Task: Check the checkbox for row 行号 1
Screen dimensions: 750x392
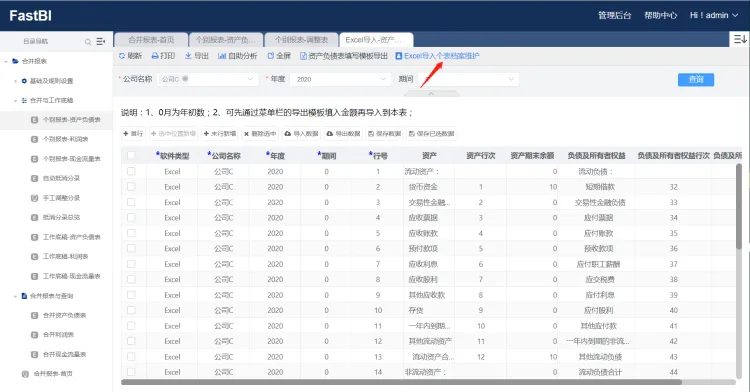Action: point(131,171)
